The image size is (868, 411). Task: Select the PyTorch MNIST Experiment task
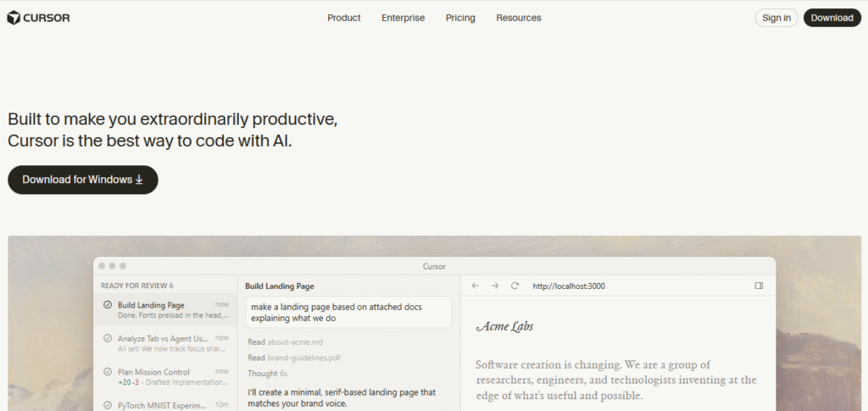[x=163, y=405]
